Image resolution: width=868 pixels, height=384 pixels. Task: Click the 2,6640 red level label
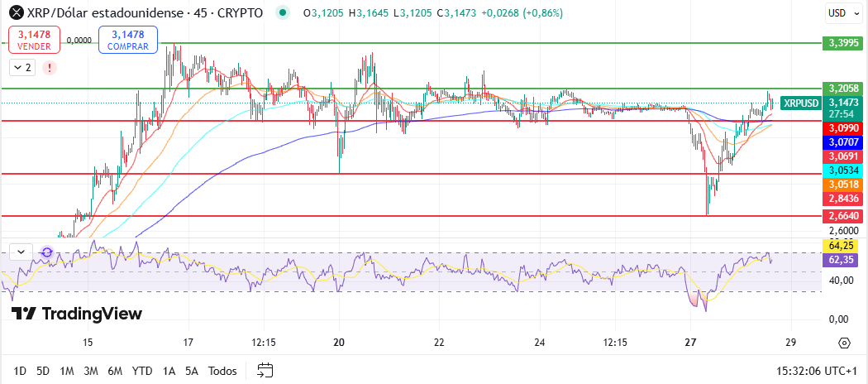841,215
